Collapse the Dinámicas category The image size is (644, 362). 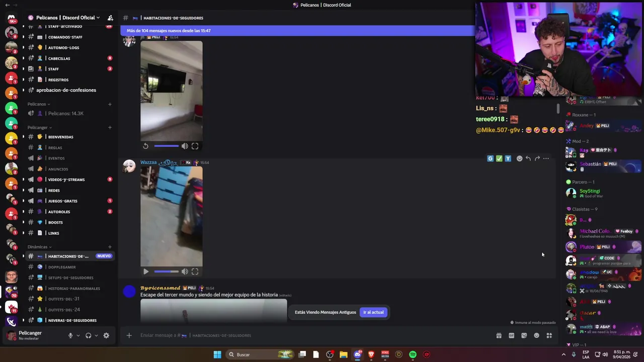pos(40,247)
